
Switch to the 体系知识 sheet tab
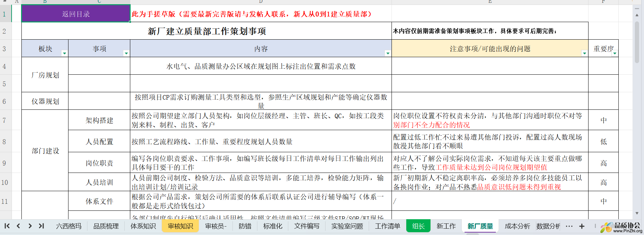coord(143,226)
